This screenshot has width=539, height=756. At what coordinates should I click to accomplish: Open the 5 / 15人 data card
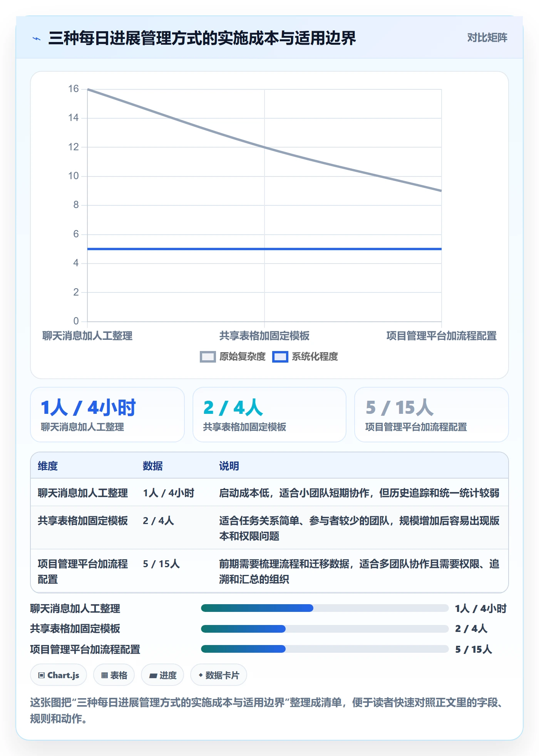(x=432, y=415)
